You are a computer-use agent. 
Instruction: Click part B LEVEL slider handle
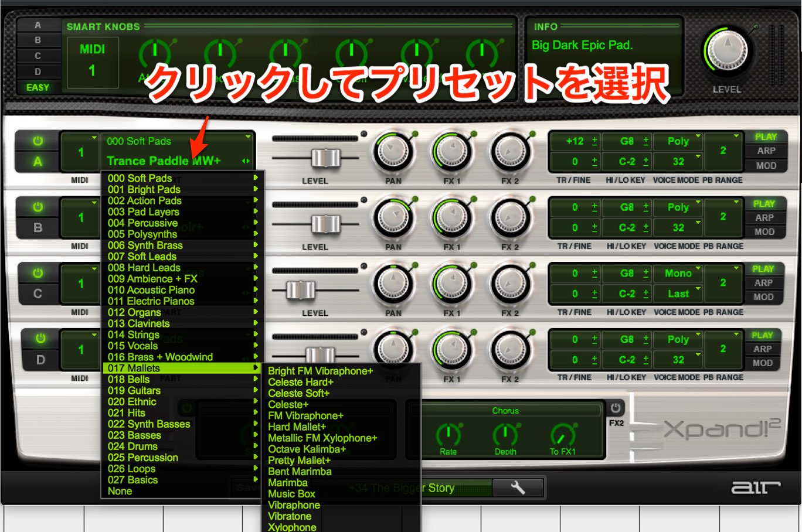click(x=325, y=224)
